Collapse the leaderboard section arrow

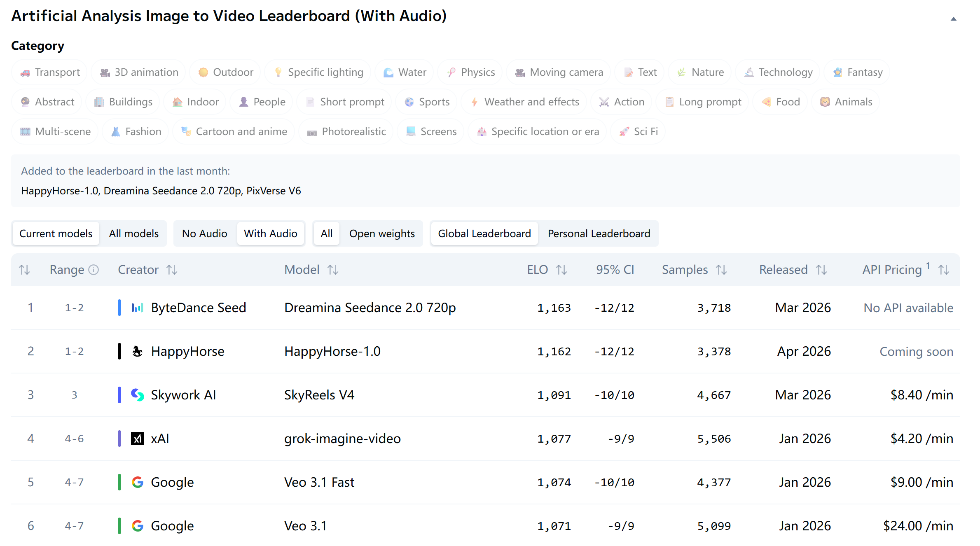tap(953, 19)
